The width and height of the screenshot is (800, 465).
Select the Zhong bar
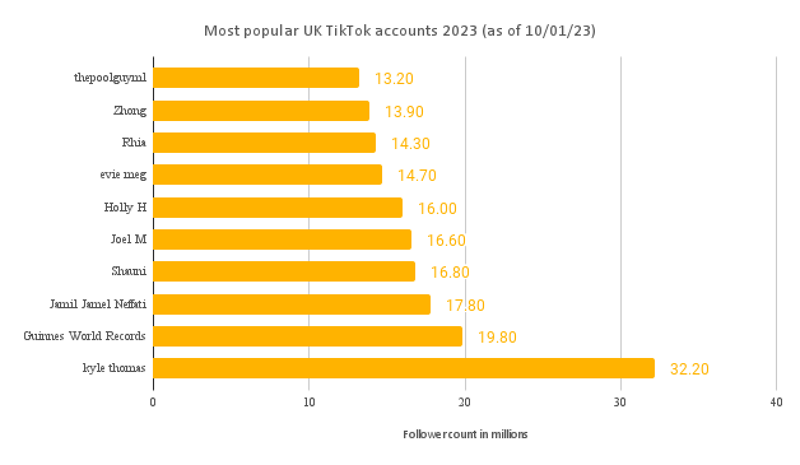(x=261, y=110)
